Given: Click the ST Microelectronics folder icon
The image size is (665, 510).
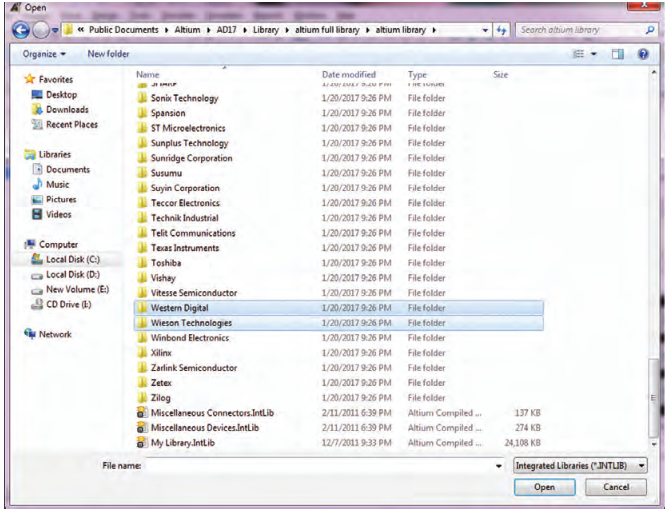Looking at the screenshot, I should tap(142, 128).
